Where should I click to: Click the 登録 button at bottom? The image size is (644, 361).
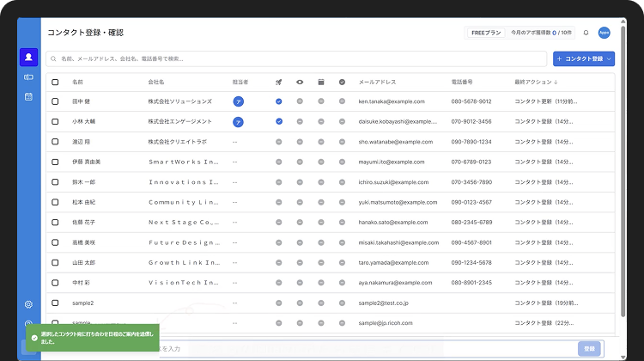point(589,349)
